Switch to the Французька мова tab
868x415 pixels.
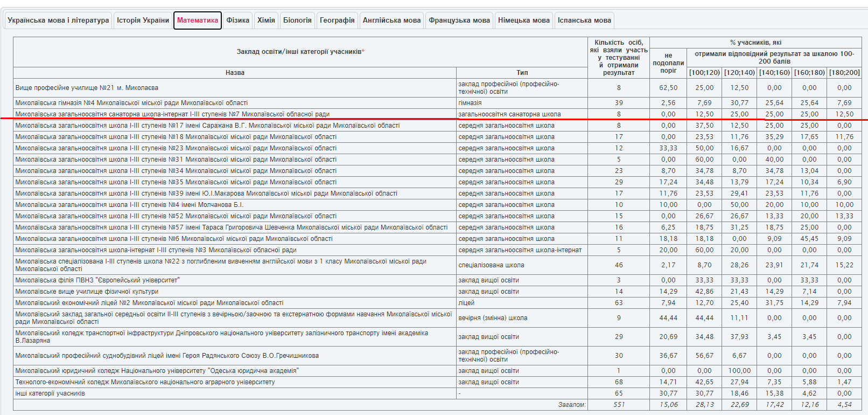pos(459,20)
